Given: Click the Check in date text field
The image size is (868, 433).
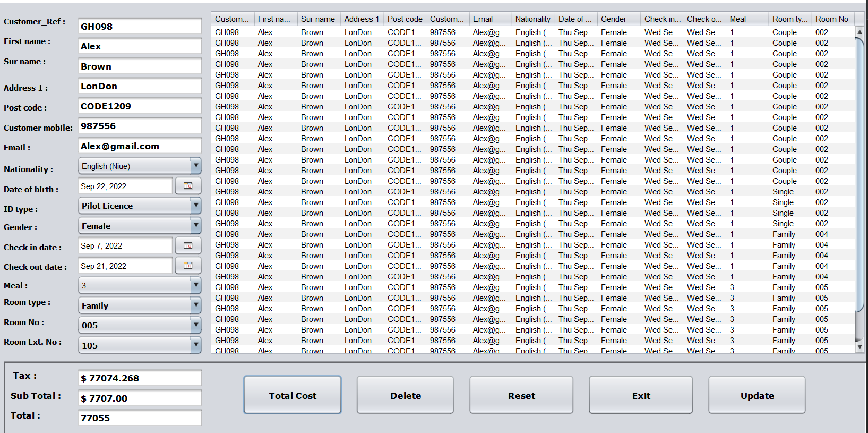Looking at the screenshot, I should tap(125, 245).
